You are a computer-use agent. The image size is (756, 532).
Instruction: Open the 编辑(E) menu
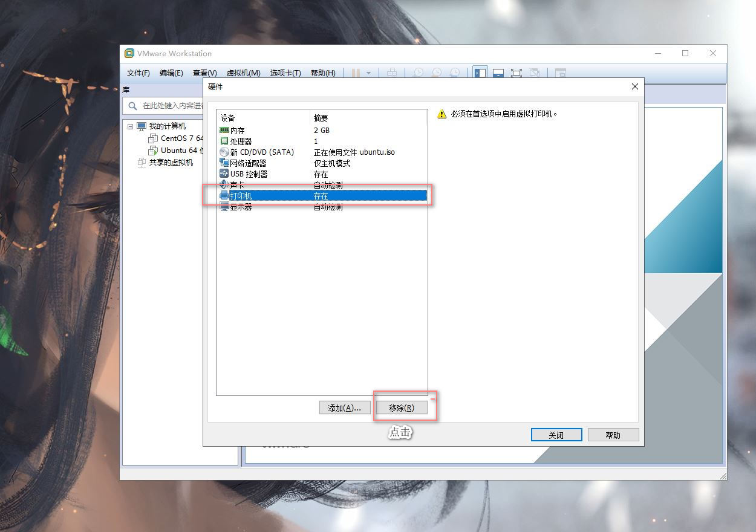(x=171, y=73)
